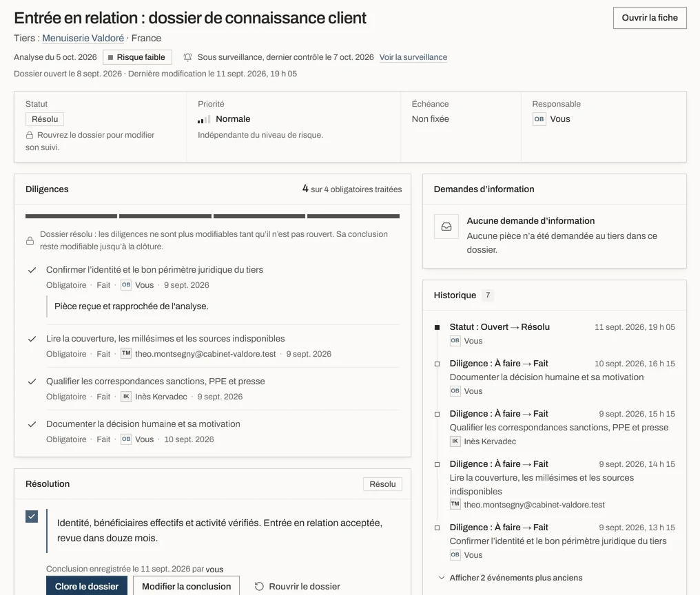Click Non fixée under Échéance
This screenshot has height=595, width=700.
point(431,119)
